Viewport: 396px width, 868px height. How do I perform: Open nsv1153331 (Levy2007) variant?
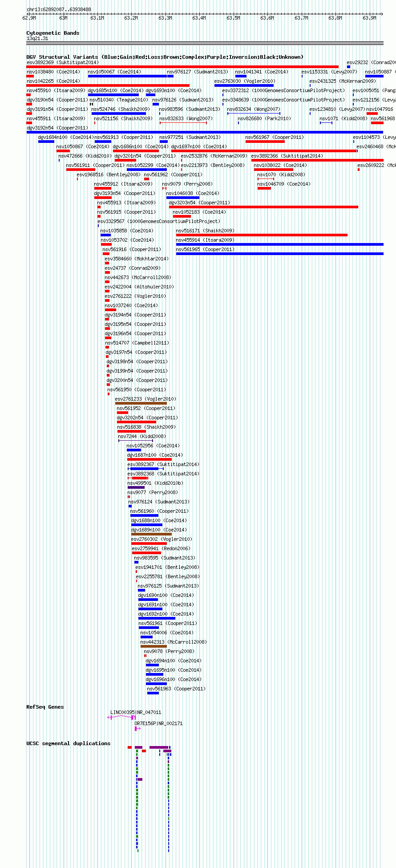tap(302, 76)
